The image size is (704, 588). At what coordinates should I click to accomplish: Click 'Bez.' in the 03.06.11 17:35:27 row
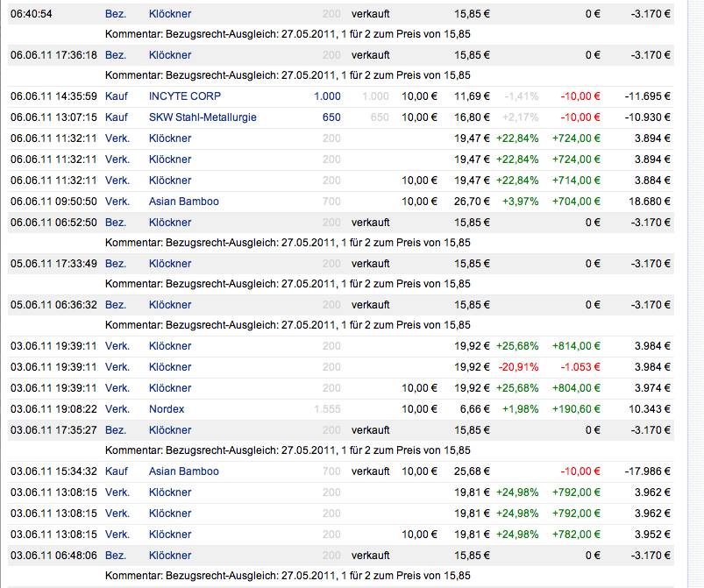coord(116,430)
